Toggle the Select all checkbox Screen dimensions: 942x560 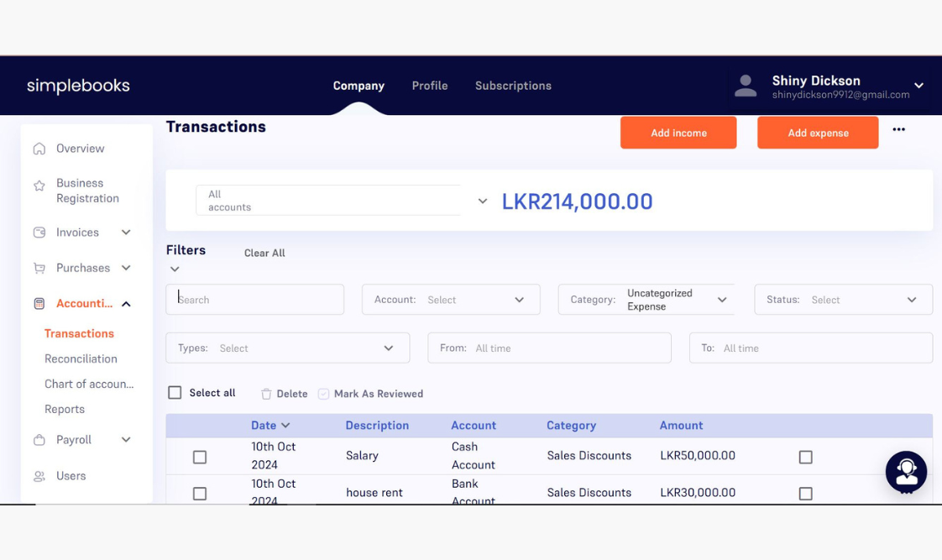click(x=175, y=393)
